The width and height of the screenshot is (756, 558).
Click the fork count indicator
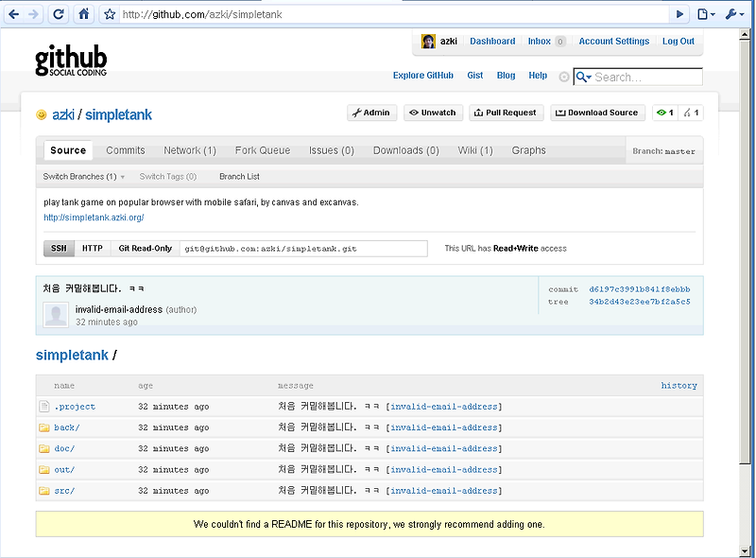[692, 113]
